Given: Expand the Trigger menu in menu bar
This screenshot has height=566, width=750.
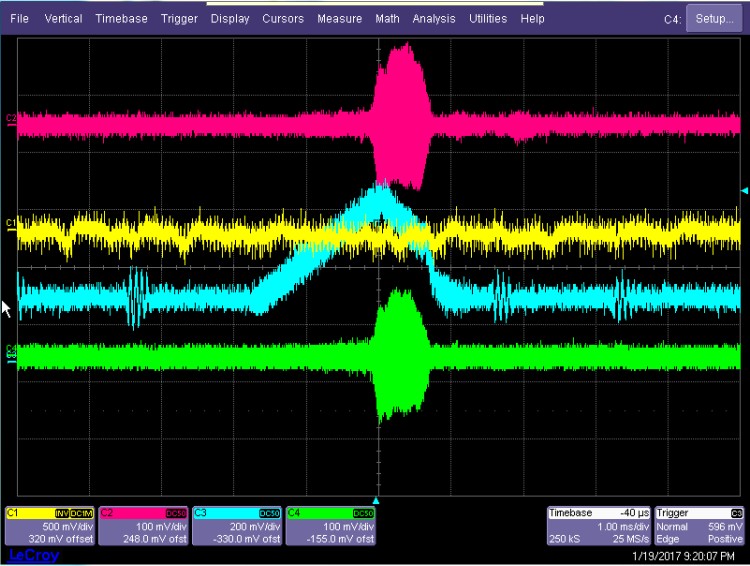Looking at the screenshot, I should [178, 19].
